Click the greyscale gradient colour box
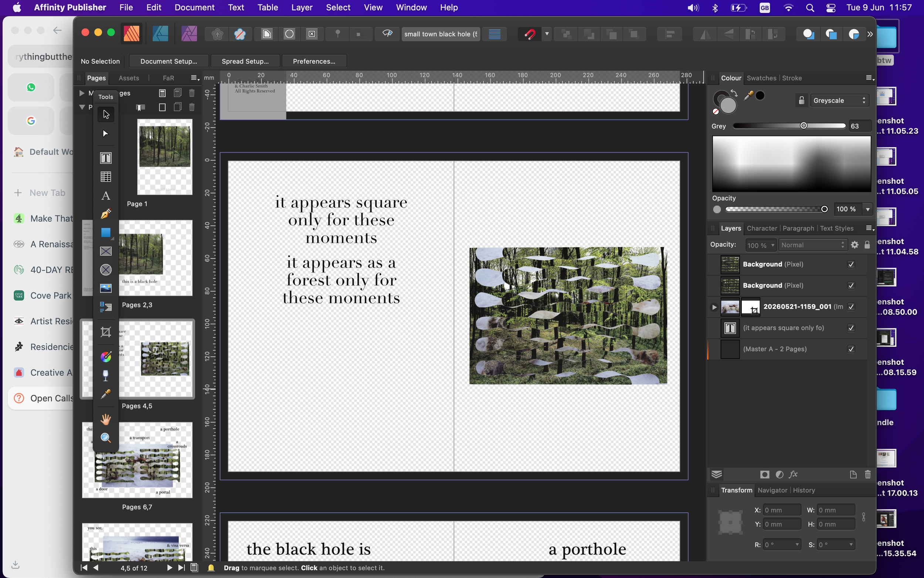This screenshot has height=578, width=924. click(x=791, y=164)
